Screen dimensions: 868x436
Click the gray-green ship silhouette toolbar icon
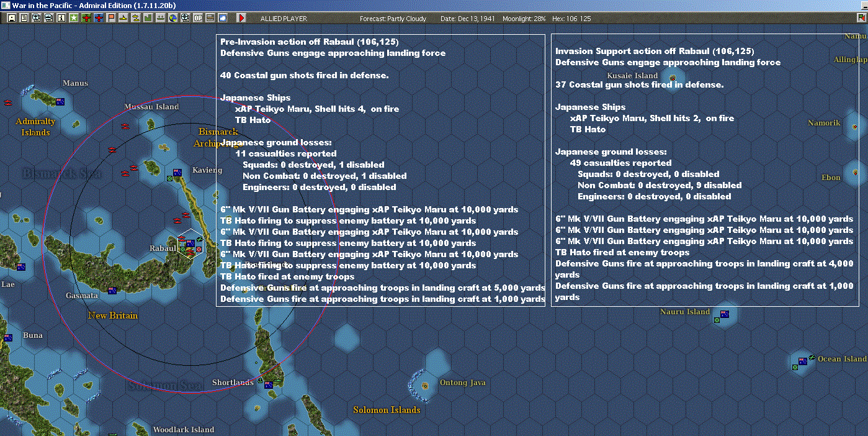pyautogui.click(x=161, y=18)
